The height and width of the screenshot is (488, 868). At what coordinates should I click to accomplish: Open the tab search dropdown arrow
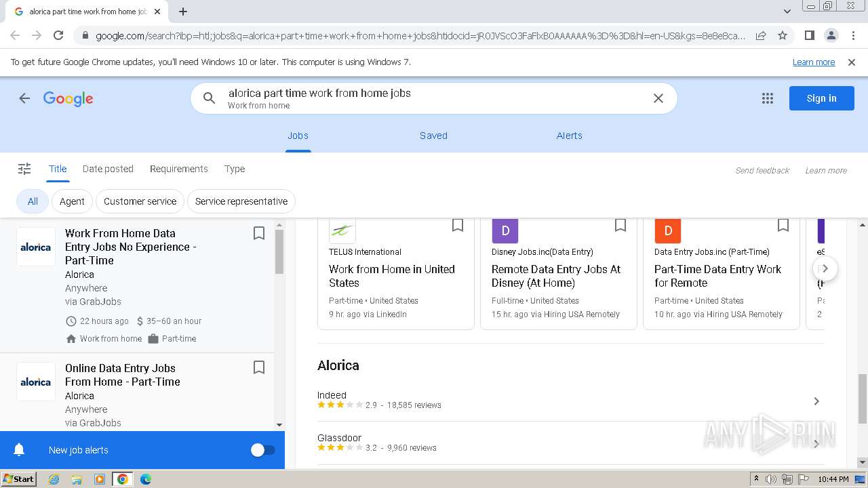tap(787, 12)
